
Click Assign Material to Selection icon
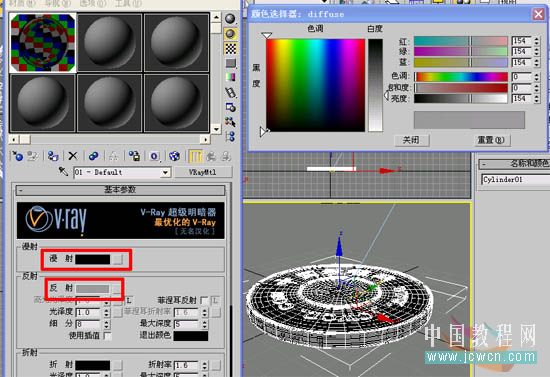point(53,156)
